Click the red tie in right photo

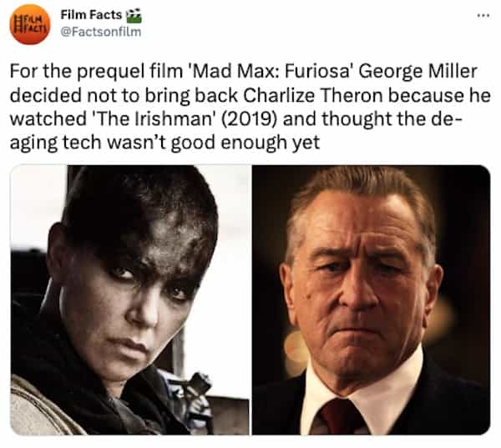339,417
